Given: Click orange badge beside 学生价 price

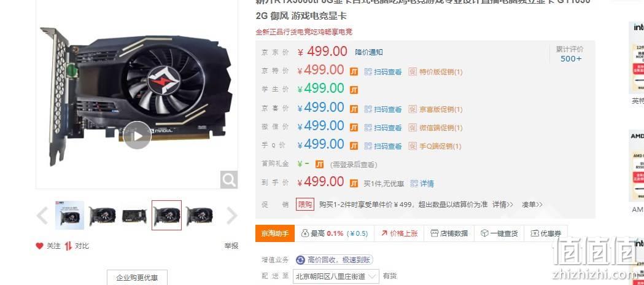Looking at the screenshot, I should (x=354, y=90).
